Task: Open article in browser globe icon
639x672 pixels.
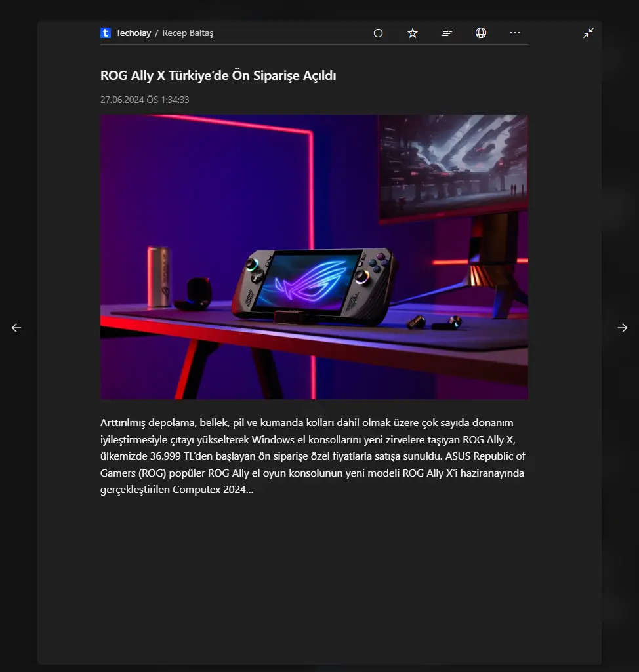Action: pyautogui.click(x=481, y=33)
